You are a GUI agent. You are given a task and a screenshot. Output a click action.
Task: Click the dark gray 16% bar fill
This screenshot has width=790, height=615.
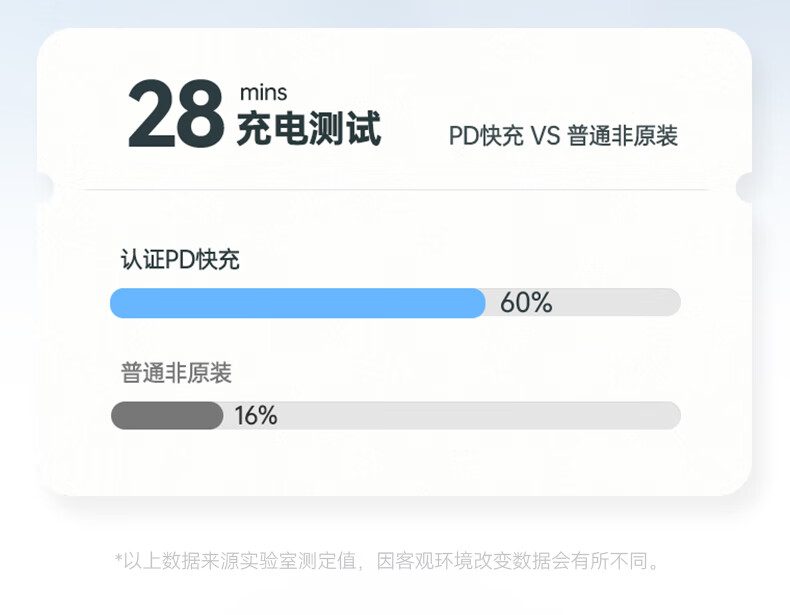tap(166, 416)
